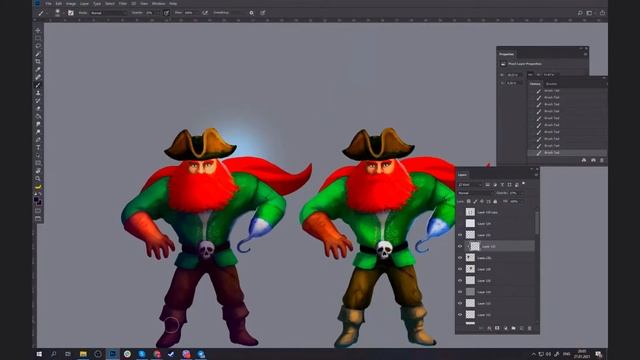Open File Explorer from the taskbar
The width and height of the screenshot is (640, 360).
click(x=83, y=354)
